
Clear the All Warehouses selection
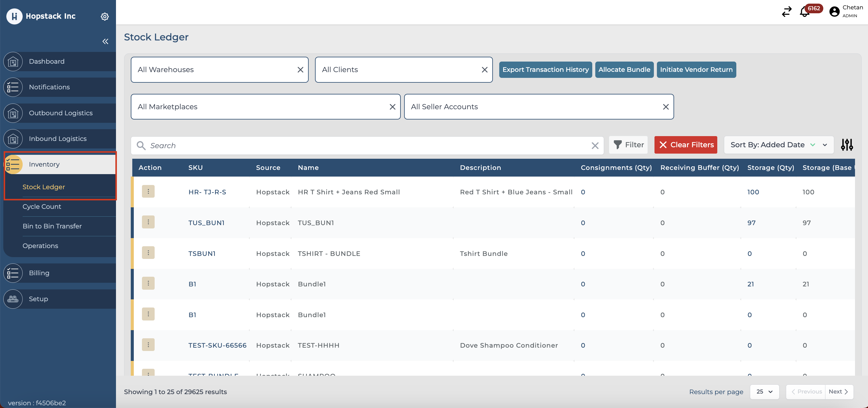pyautogui.click(x=300, y=70)
